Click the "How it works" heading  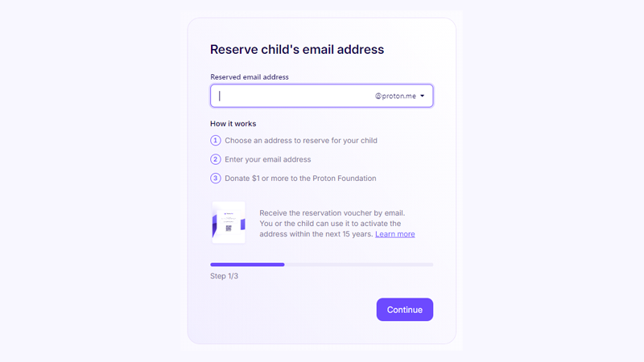[x=233, y=124]
